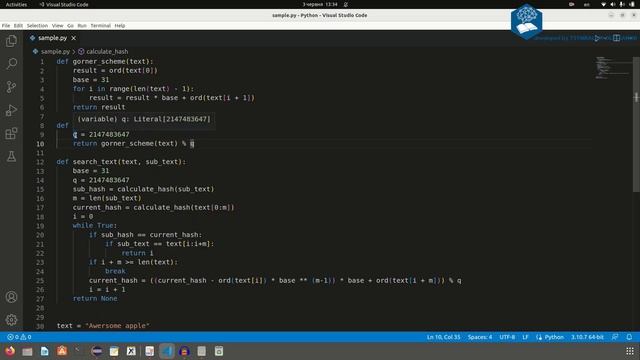Click calculate_hash in the breadcrumb
Image resolution: width=640 pixels, height=360 pixels.
107,51
